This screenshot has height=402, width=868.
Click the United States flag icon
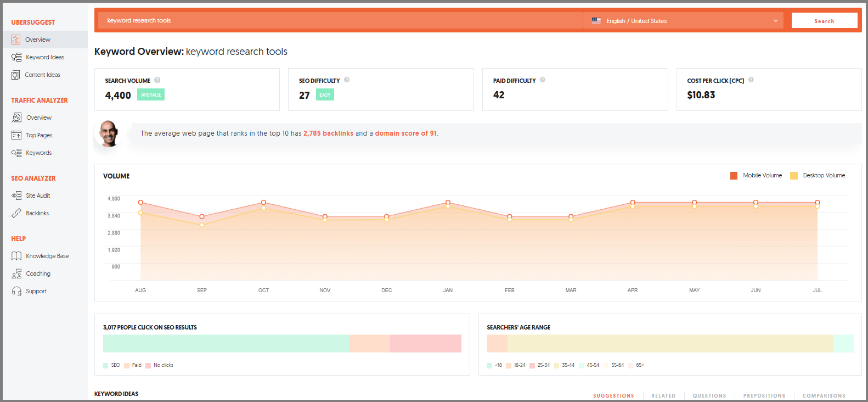(596, 21)
